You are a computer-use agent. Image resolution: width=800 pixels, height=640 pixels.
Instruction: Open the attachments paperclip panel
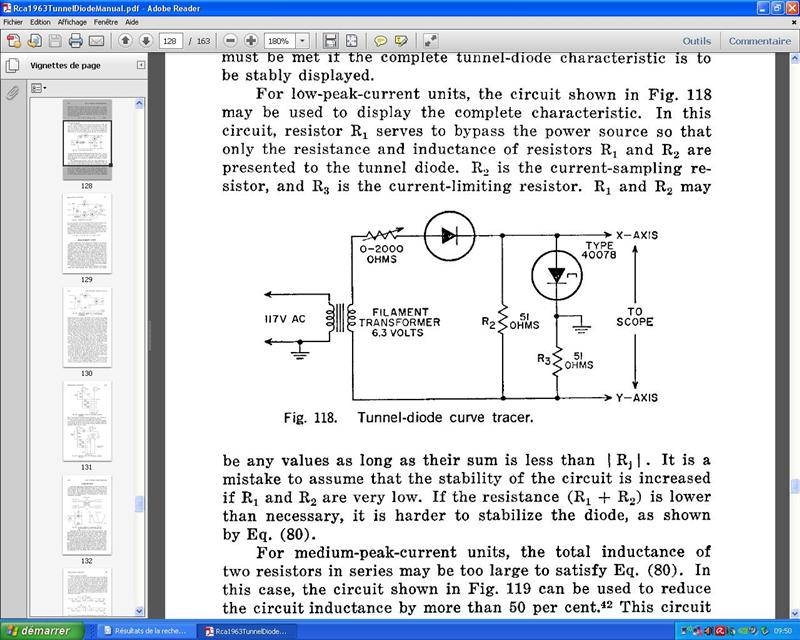pos(12,93)
